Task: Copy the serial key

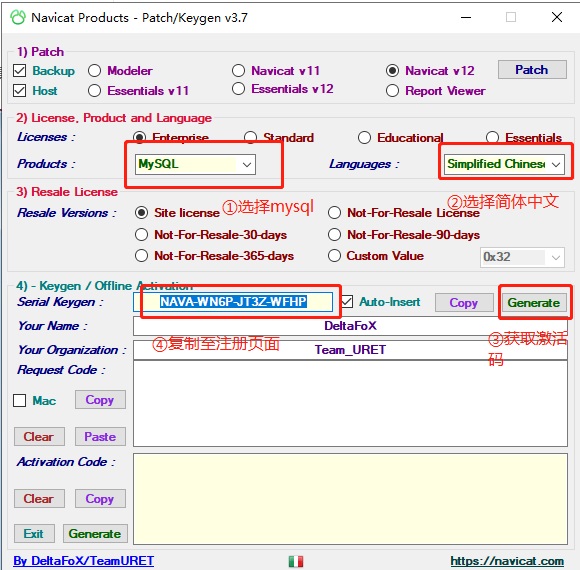Action: pyautogui.click(x=464, y=303)
